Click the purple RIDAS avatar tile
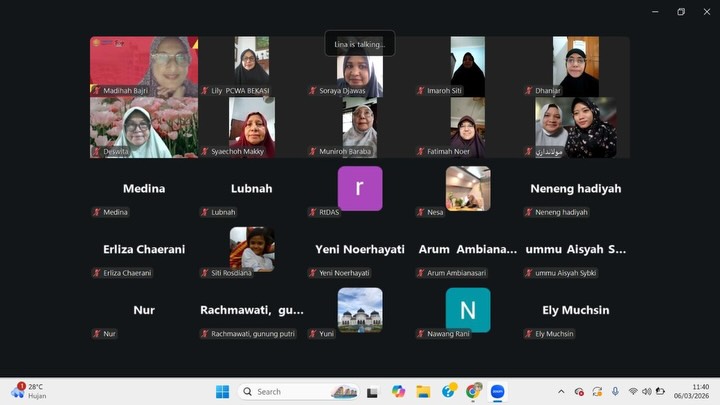Image resolution: width=720 pixels, height=405 pixels. pyautogui.click(x=360, y=188)
